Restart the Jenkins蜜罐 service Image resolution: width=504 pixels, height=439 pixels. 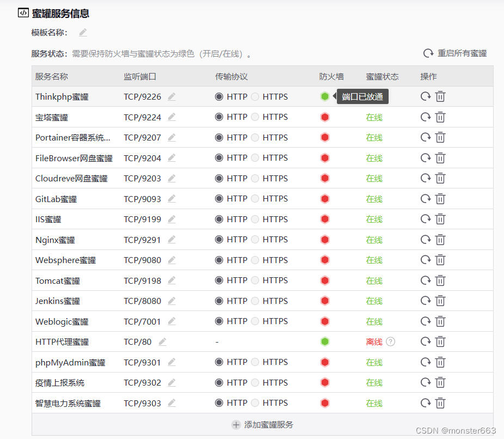(426, 301)
